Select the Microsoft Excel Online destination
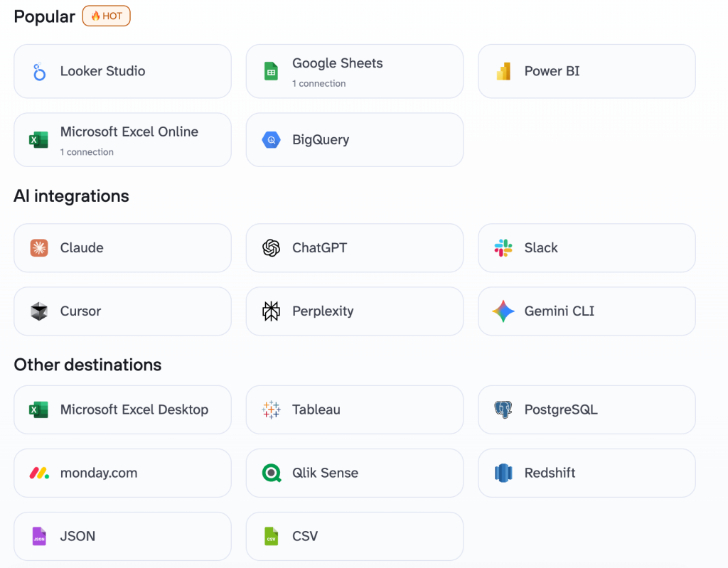The height and width of the screenshot is (568, 728). (122, 140)
